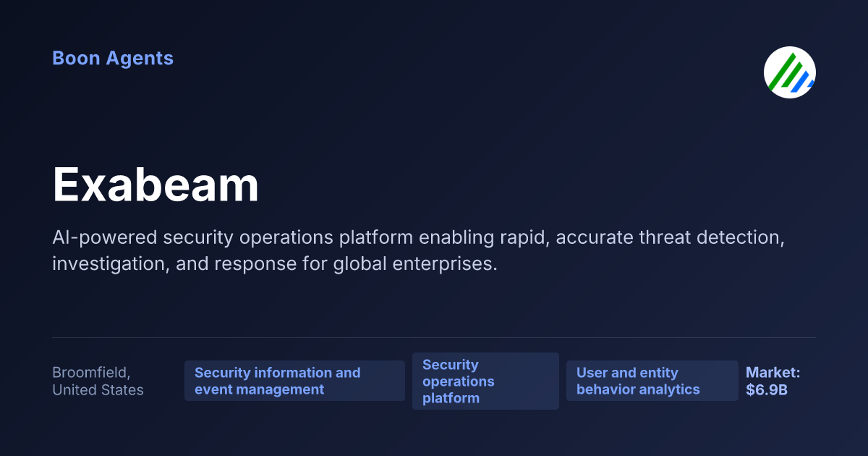Screen dimensions: 868x456
Task: Click the Broomfield, United States location
Action: [98, 381]
